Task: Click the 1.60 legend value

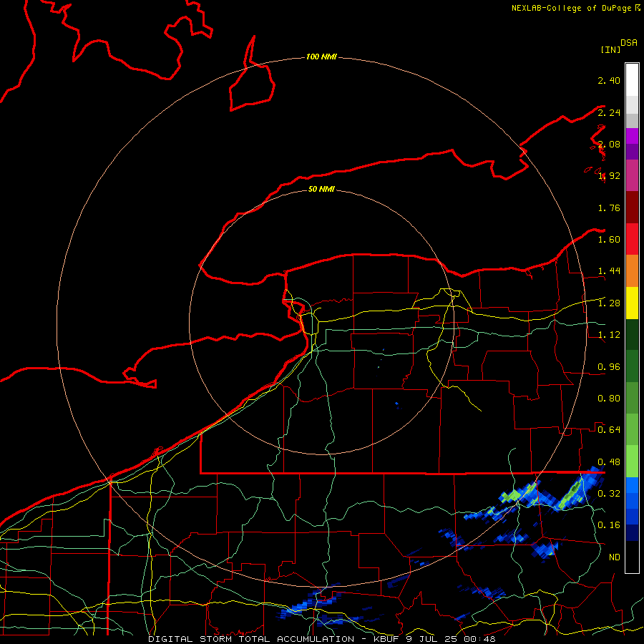Action: 609,240
